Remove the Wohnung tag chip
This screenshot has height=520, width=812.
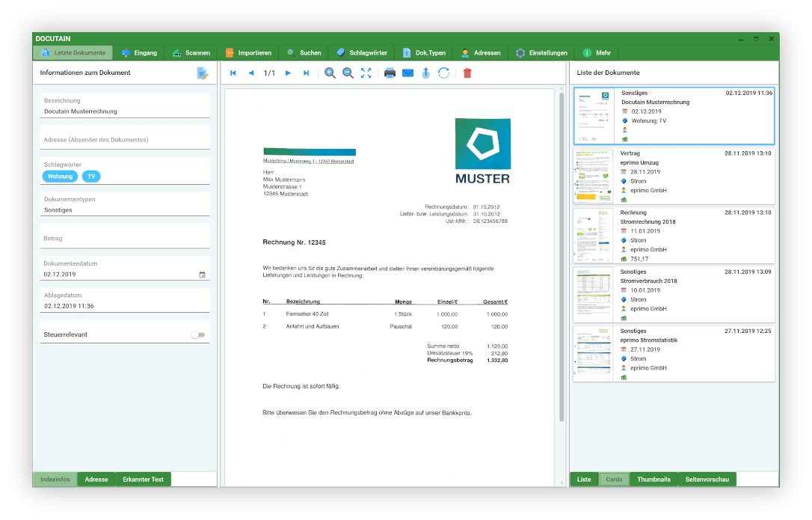click(60, 177)
